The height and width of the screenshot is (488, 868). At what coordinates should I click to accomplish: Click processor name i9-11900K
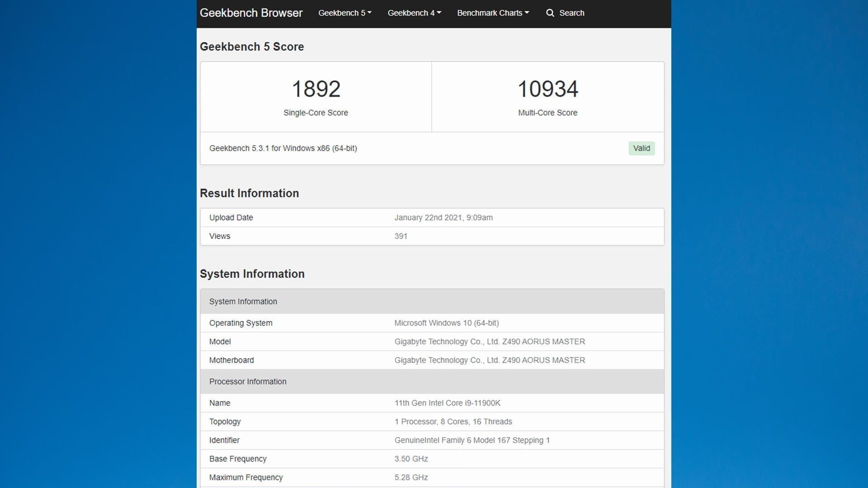pos(447,403)
